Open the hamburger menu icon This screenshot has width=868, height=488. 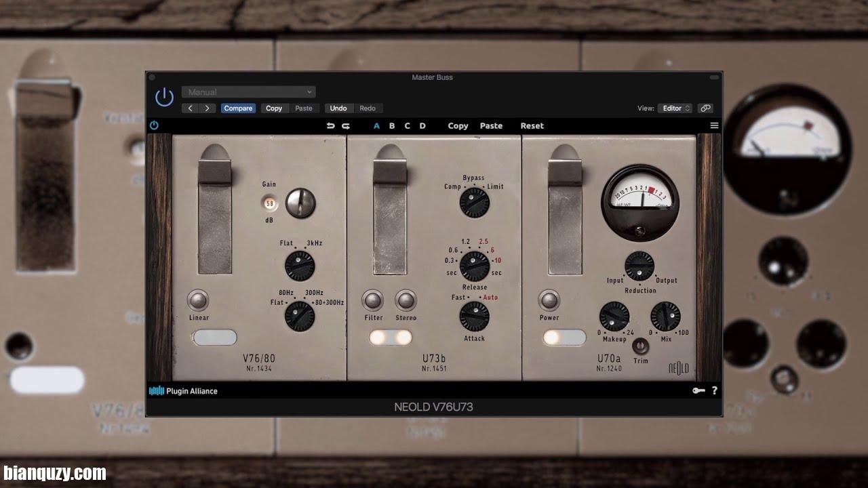[714, 125]
